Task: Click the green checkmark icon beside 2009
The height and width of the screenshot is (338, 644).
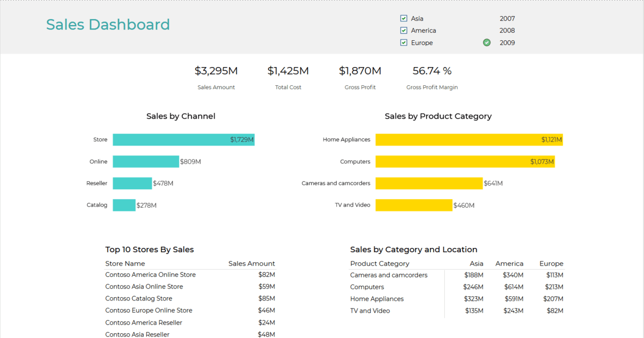Action: pos(487,43)
